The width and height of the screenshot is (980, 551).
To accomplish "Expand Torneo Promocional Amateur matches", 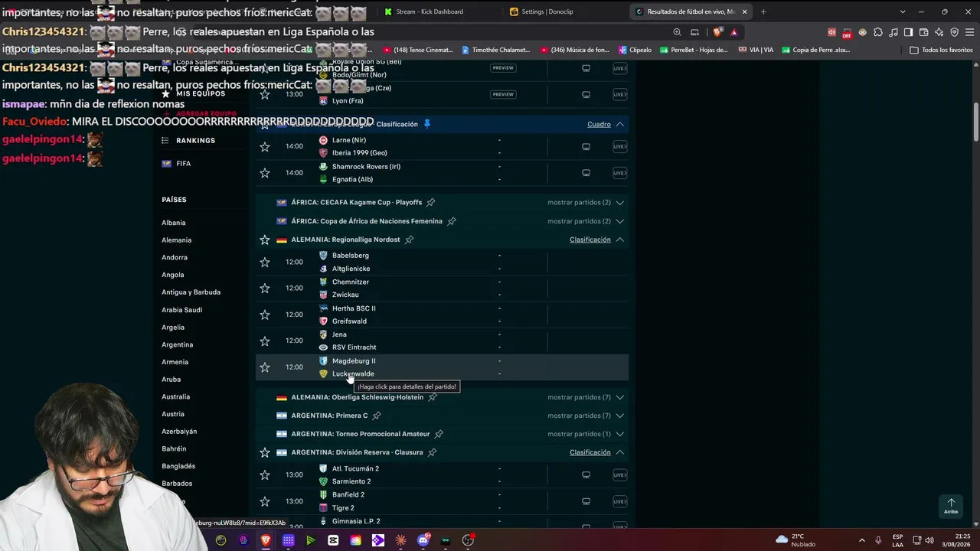I will point(620,434).
